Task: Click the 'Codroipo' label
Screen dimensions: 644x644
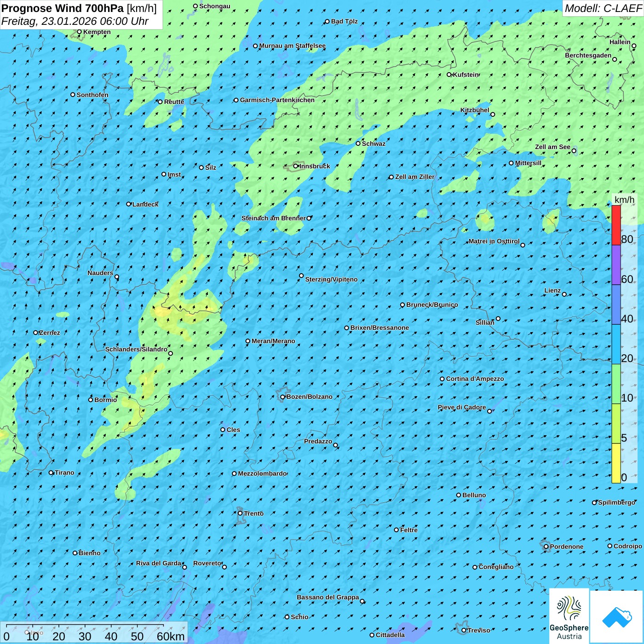Action: pos(627,546)
